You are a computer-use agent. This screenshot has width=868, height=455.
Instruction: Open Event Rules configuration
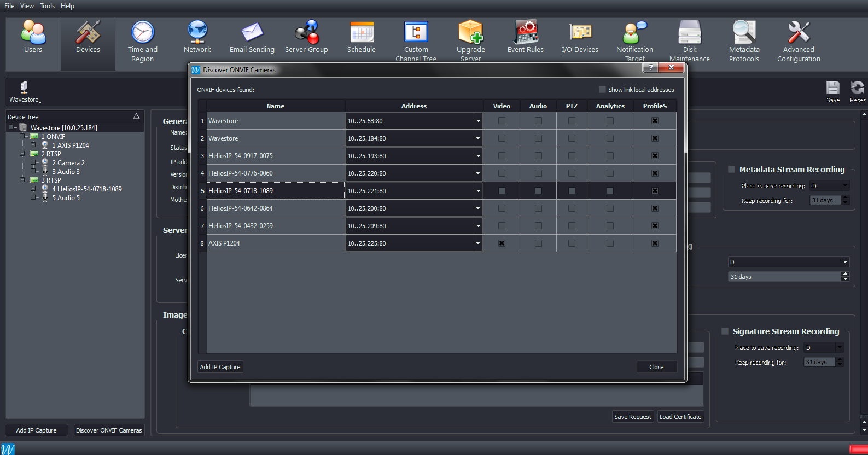[x=525, y=37]
